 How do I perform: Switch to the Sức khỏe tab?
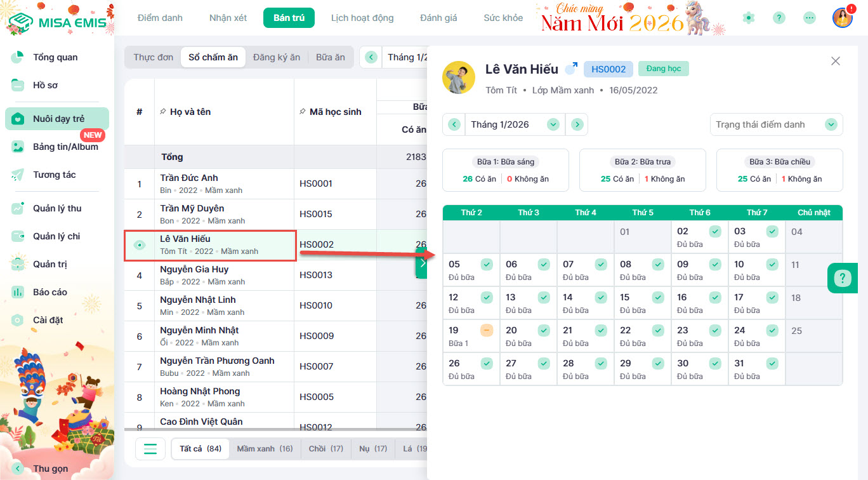(x=503, y=18)
